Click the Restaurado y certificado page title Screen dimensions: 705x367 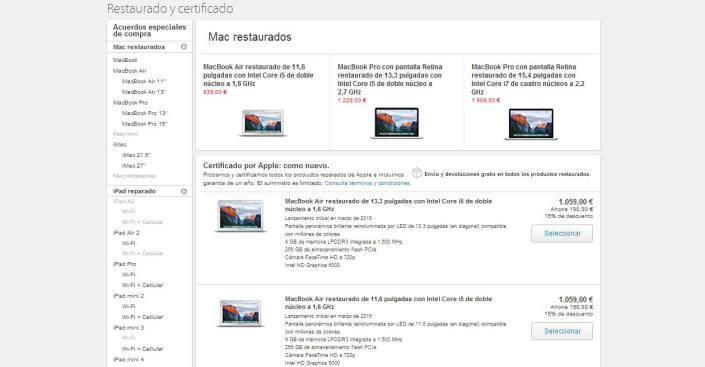point(170,9)
